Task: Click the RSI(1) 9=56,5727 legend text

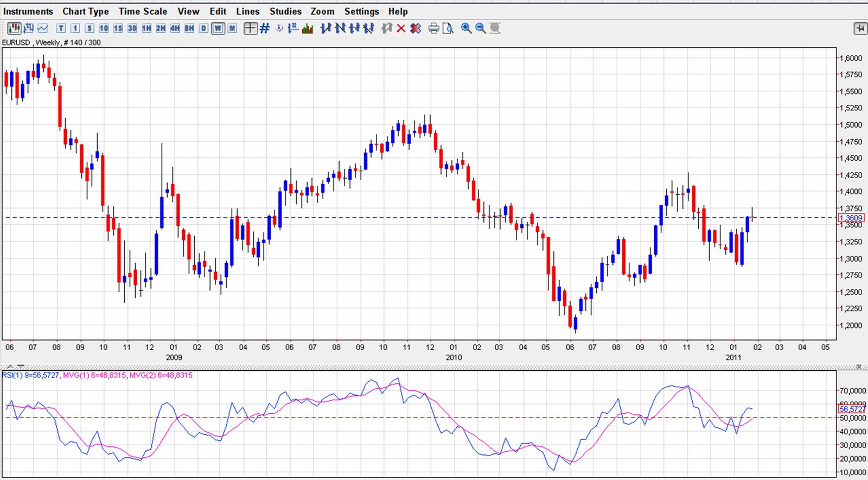Action: coord(31,375)
